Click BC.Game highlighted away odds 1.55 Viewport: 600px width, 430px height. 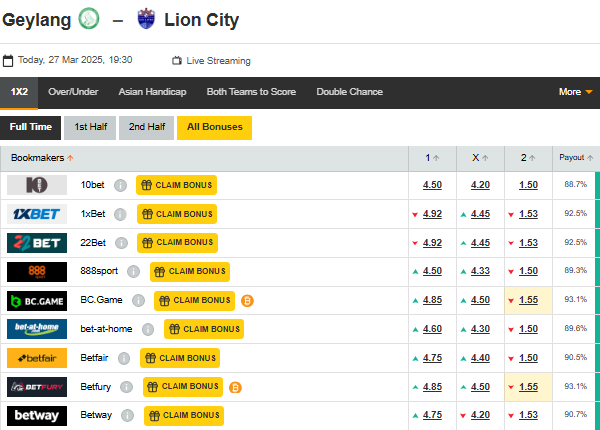(528, 300)
